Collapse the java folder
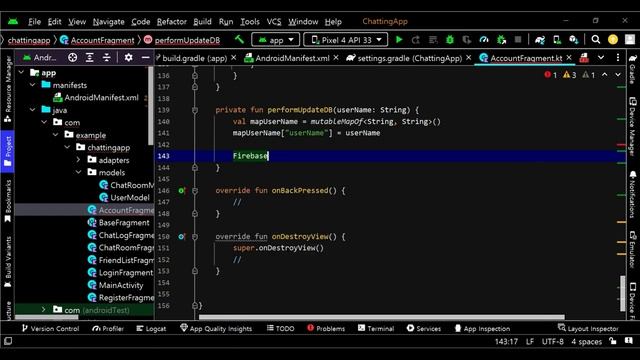Image resolution: width=640 pixels, height=360 pixels. tap(33, 110)
